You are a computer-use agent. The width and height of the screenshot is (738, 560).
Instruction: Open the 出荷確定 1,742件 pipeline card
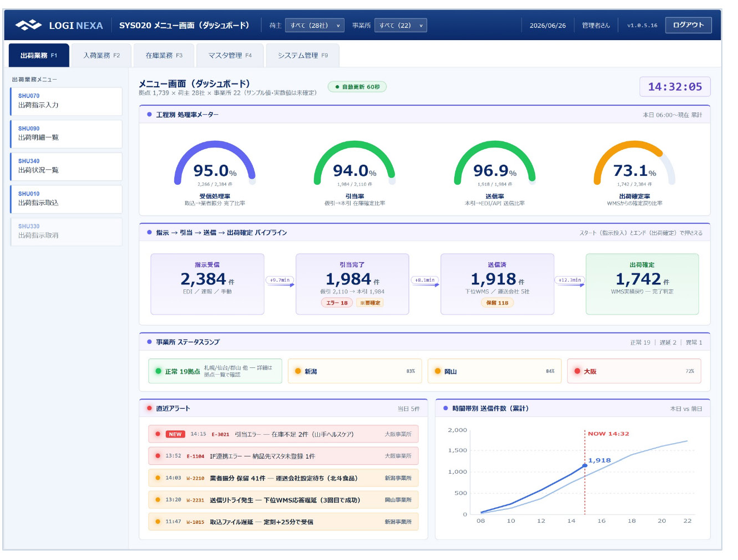pyautogui.click(x=642, y=284)
